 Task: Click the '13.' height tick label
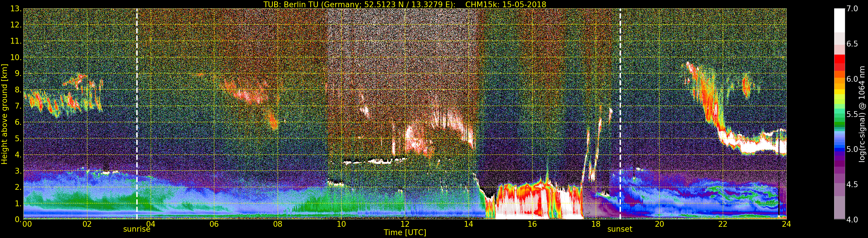(x=16, y=9)
